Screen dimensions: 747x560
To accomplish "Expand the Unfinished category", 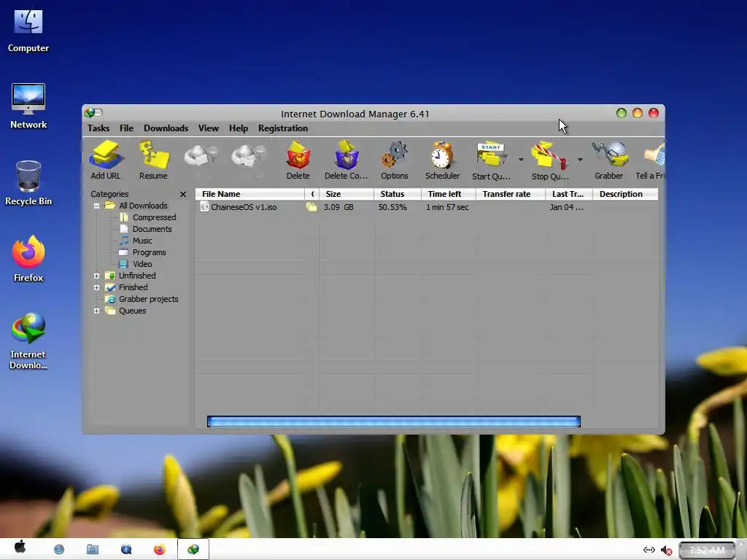I will pos(97,276).
